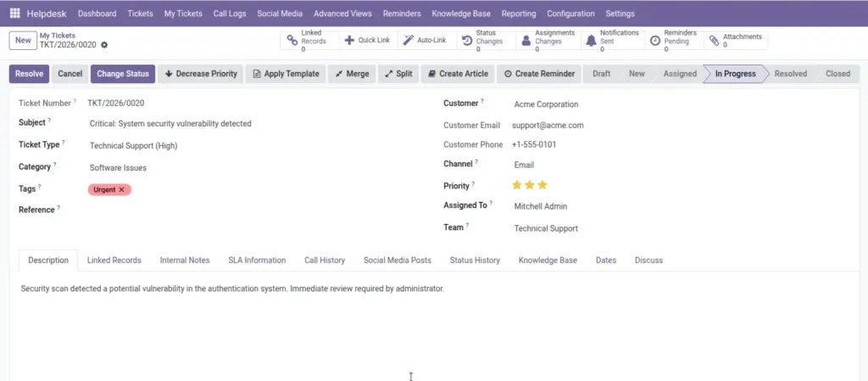
Task: Click the Split button
Action: click(x=398, y=74)
